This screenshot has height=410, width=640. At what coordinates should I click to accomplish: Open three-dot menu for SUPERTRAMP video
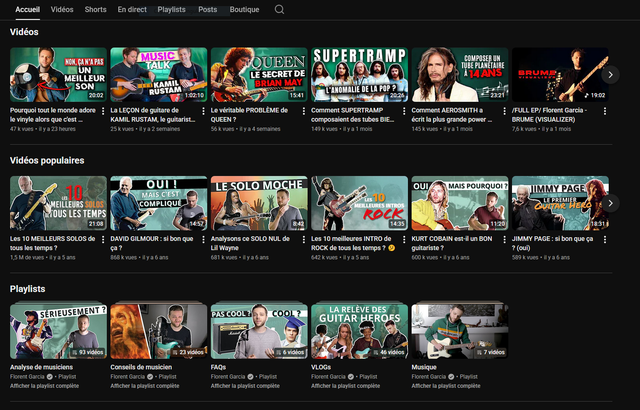(404, 111)
